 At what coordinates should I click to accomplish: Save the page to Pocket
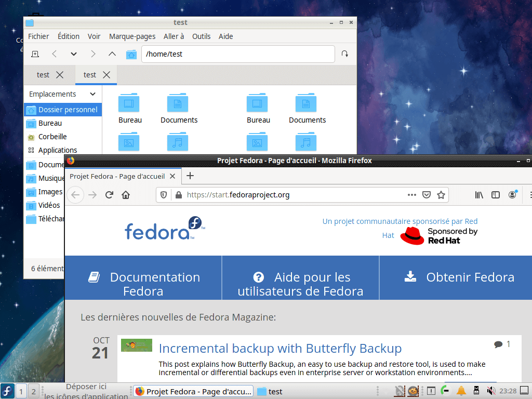427,195
